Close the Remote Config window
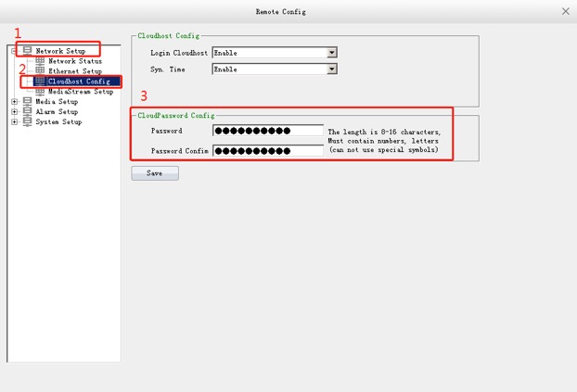This screenshot has width=577, height=392. (566, 11)
